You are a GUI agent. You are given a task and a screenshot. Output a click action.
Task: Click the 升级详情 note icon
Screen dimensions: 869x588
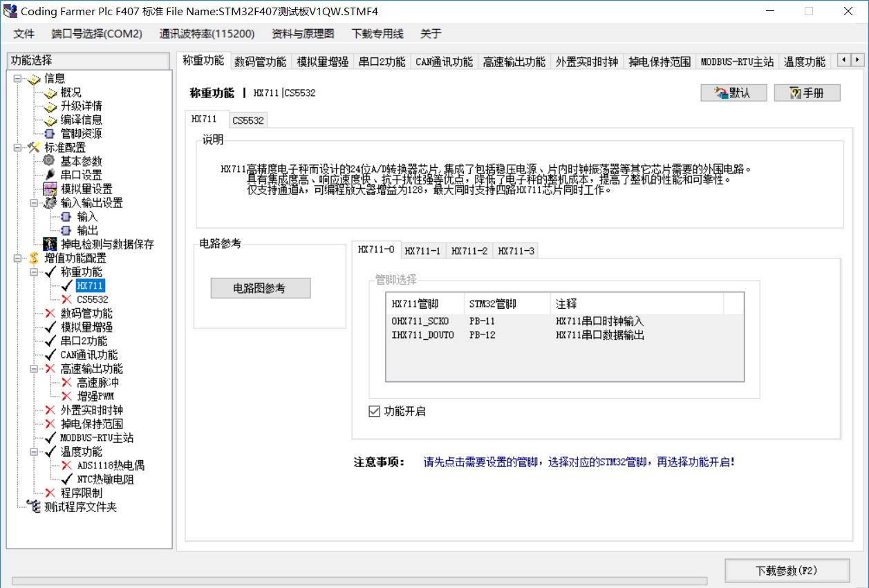[x=50, y=106]
